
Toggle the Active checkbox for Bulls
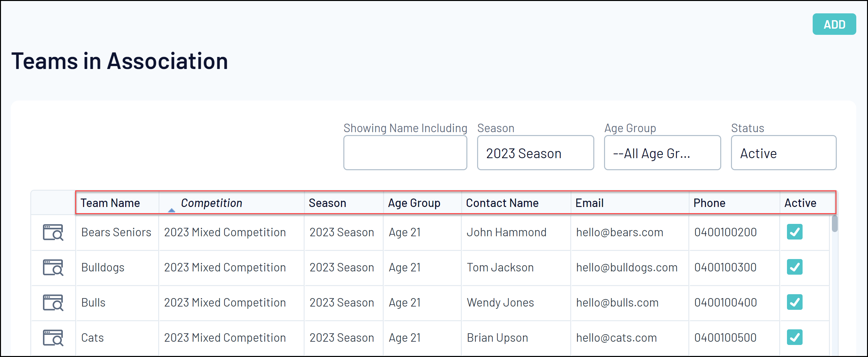(x=794, y=302)
